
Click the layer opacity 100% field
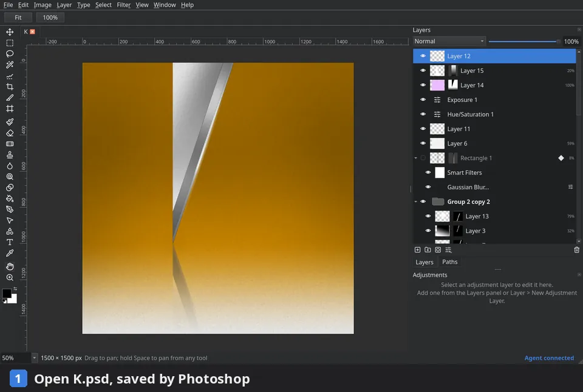coord(571,41)
